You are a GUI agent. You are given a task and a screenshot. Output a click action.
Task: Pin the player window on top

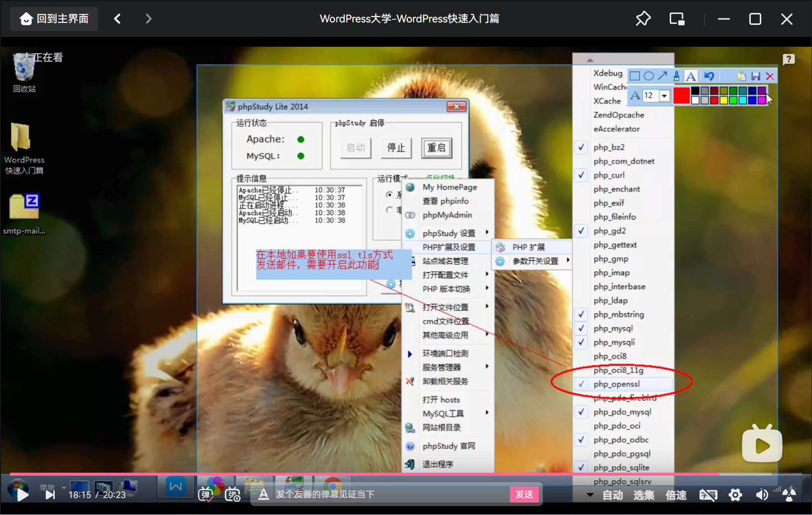[x=643, y=19]
